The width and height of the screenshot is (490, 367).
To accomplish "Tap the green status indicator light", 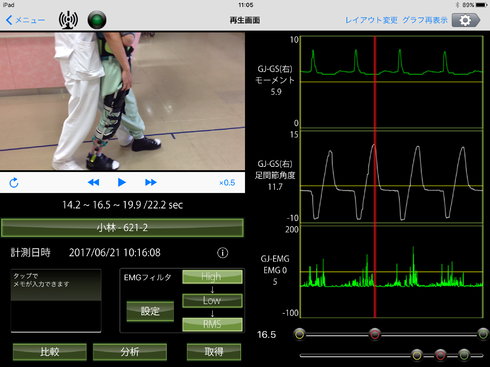I will point(97,20).
